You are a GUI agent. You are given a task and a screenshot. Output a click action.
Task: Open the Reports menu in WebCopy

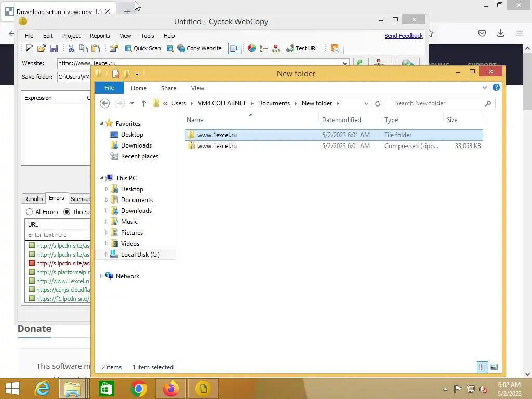[100, 36]
